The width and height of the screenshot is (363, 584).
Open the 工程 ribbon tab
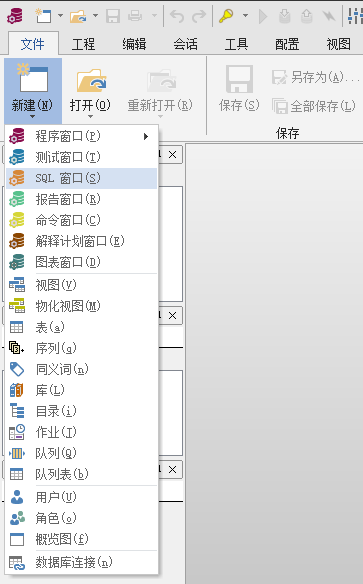[x=83, y=44]
